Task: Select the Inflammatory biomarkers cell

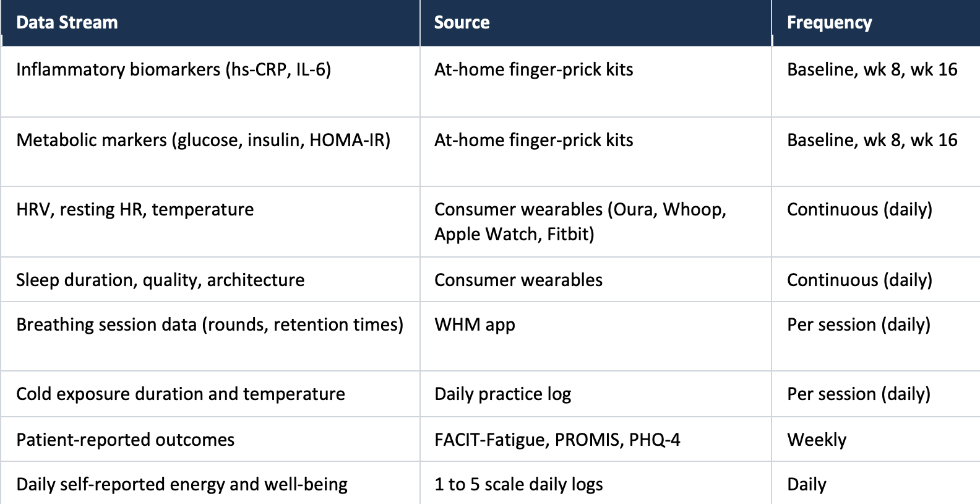Action: click(x=174, y=69)
